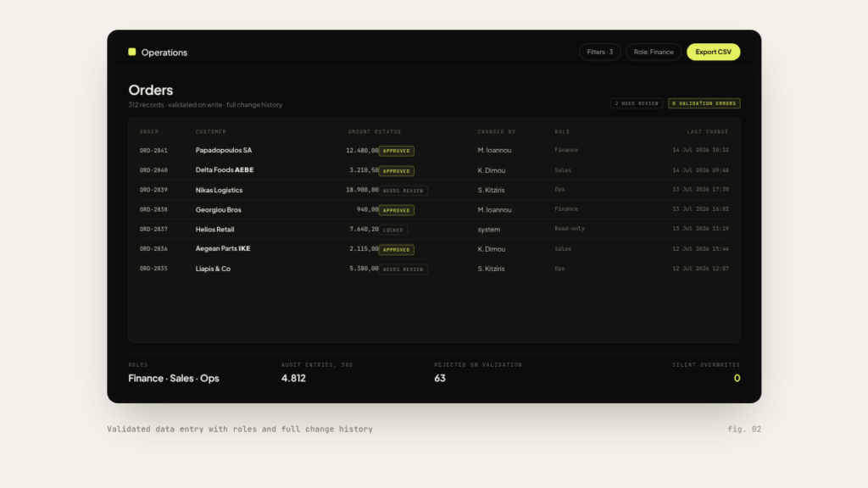Open order ORD-2836
The height and width of the screenshot is (488, 868).
coord(154,249)
